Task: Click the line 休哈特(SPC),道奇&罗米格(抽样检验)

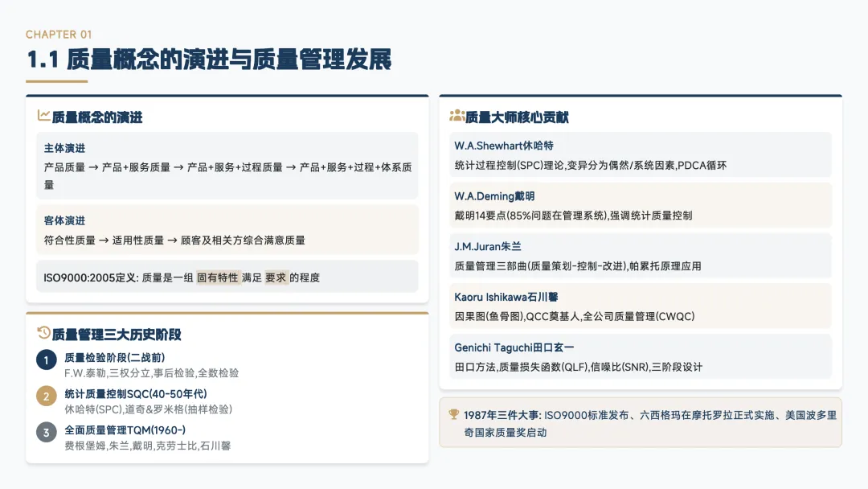Action: [149, 409]
